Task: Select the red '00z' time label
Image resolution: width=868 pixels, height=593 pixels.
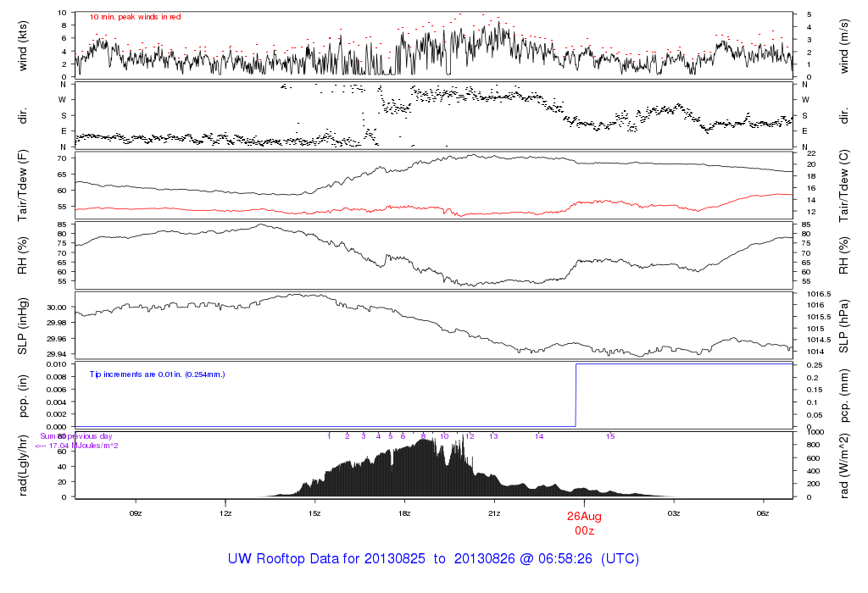Action: [x=584, y=531]
